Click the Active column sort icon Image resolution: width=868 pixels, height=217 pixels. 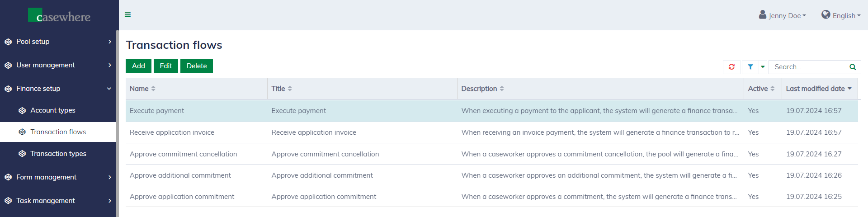773,89
